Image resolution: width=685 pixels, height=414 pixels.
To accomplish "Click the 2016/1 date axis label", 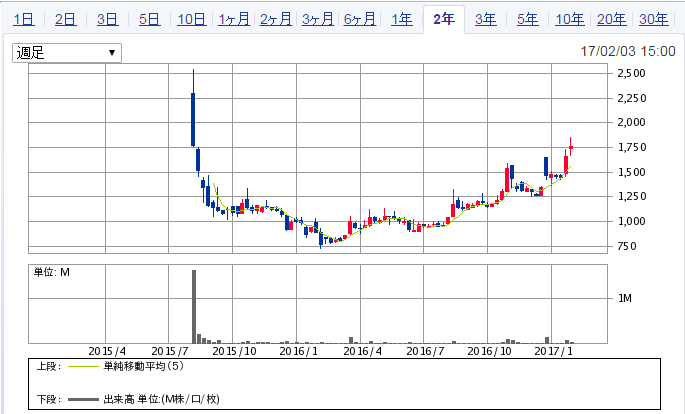I will [298, 351].
